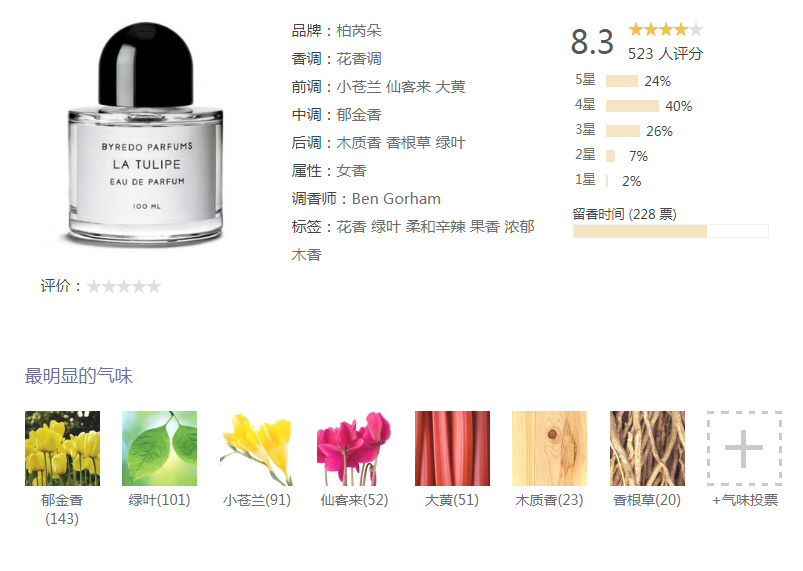Click the La Tulipe bottle image
803x571 pixels.
(146, 134)
